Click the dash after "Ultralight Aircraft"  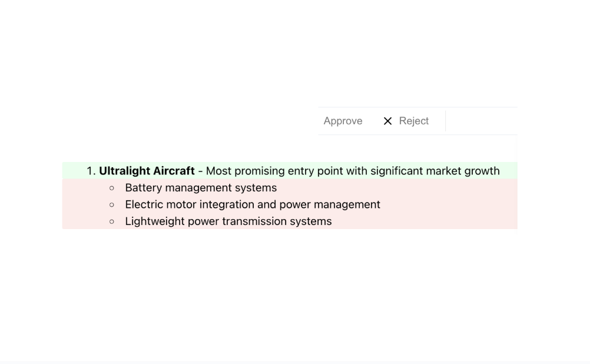pyautogui.click(x=200, y=171)
